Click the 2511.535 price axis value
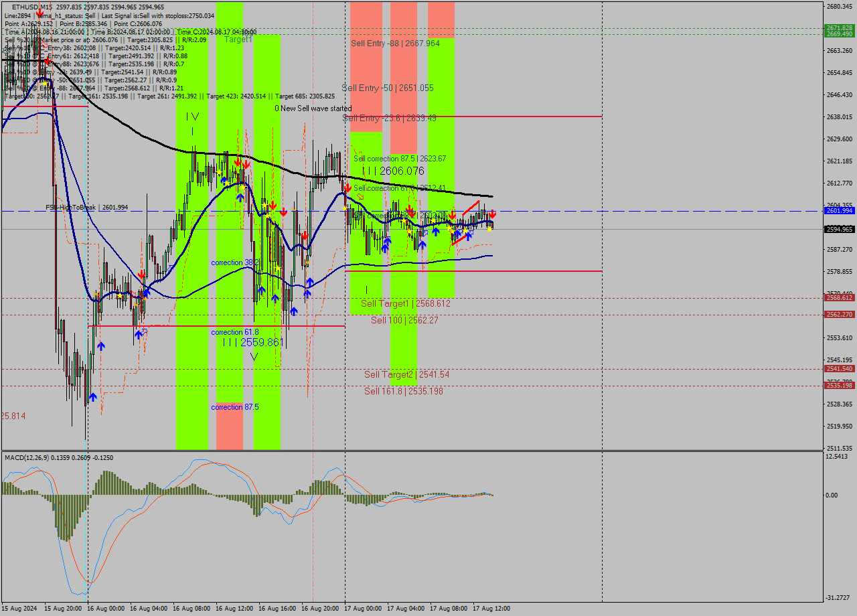This screenshot has height=616, width=857. (x=839, y=448)
